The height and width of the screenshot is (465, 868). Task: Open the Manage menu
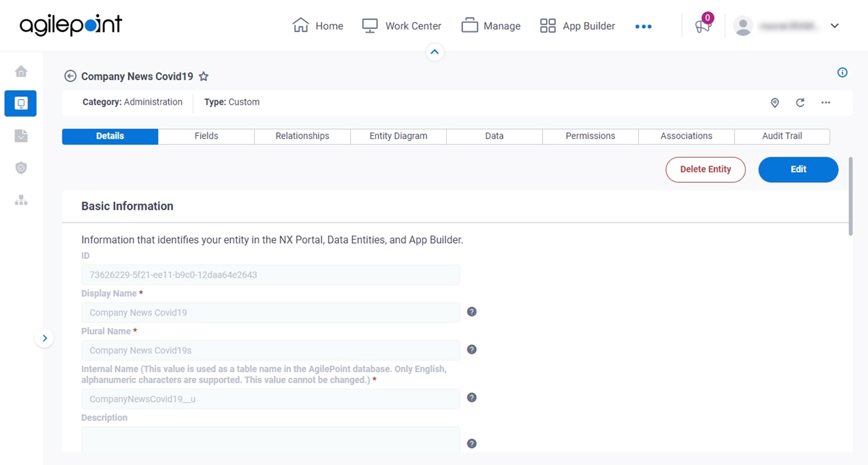click(491, 26)
